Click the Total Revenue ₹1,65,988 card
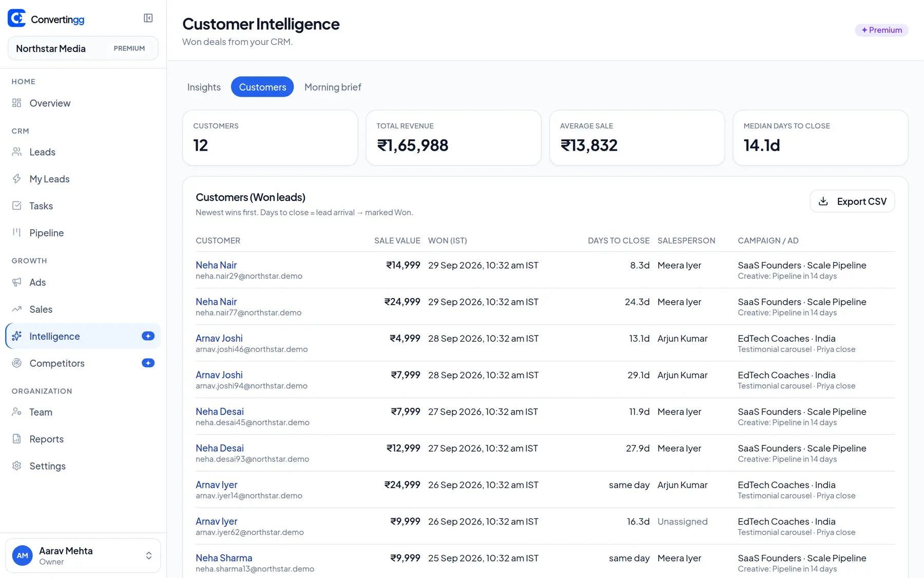This screenshot has height=578, width=924. [453, 138]
